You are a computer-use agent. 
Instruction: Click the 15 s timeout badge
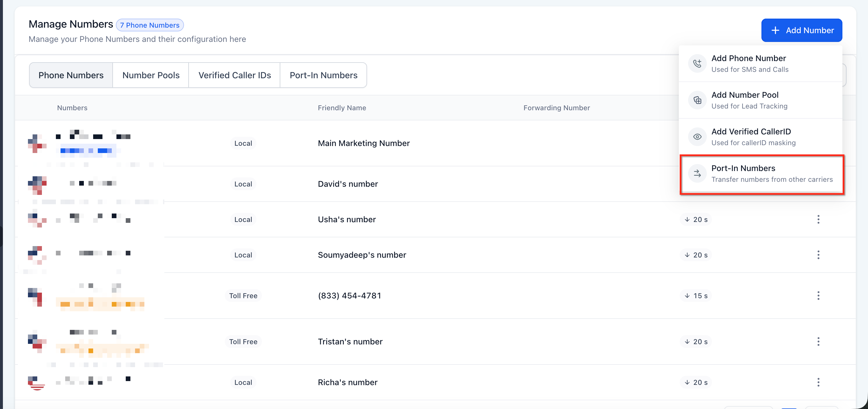[x=695, y=296]
